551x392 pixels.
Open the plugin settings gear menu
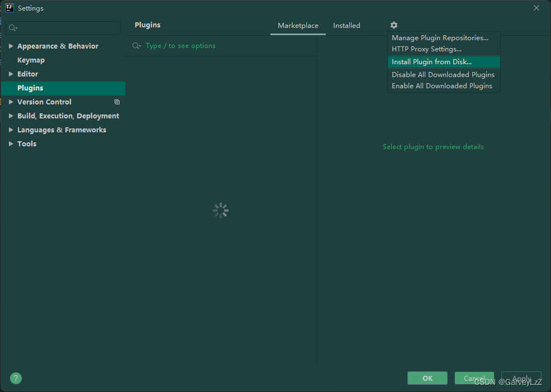pyautogui.click(x=393, y=25)
